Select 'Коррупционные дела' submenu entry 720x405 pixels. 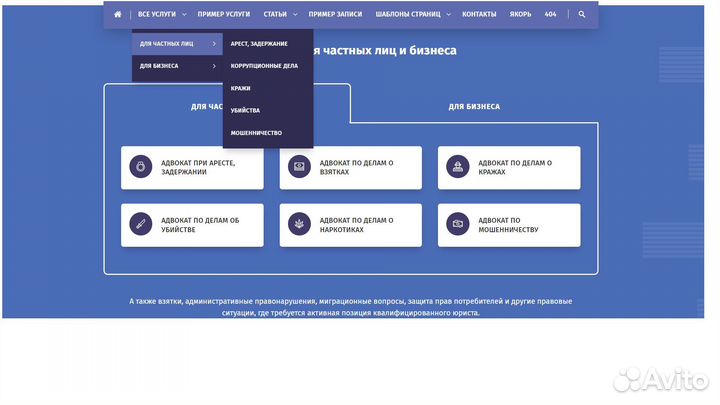tap(263, 66)
